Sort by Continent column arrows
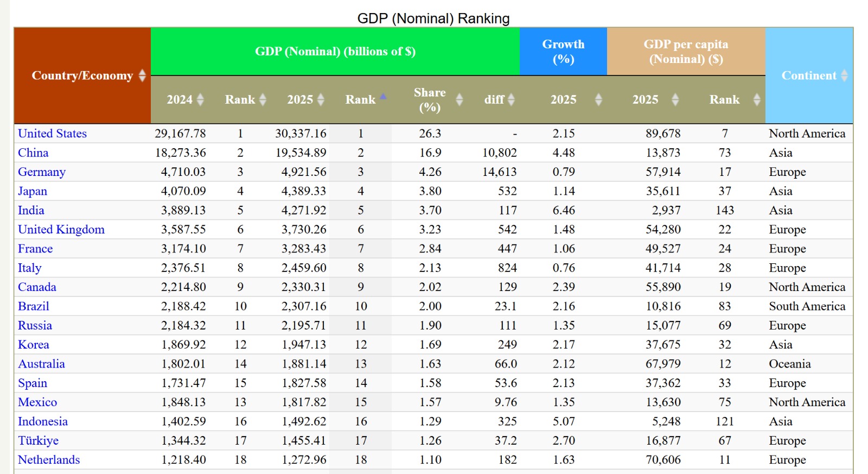Image resolution: width=868 pixels, height=474 pixels. (x=844, y=75)
